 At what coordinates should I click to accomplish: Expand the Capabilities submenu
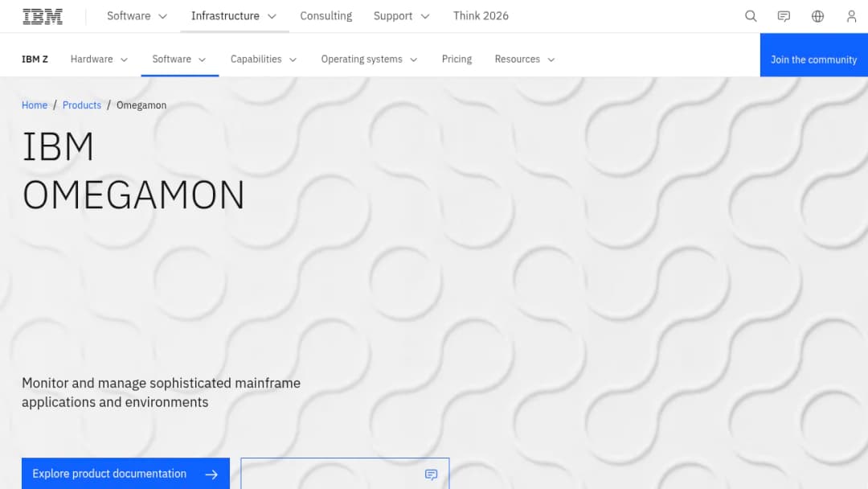(264, 60)
